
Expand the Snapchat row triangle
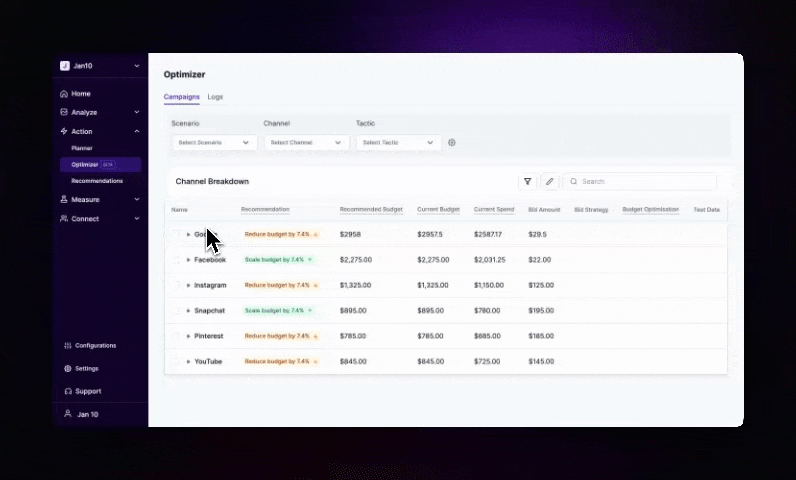188,311
